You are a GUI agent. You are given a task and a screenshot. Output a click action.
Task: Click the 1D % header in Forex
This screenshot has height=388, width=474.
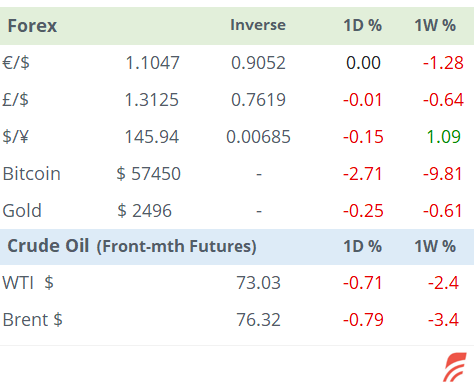363,25
